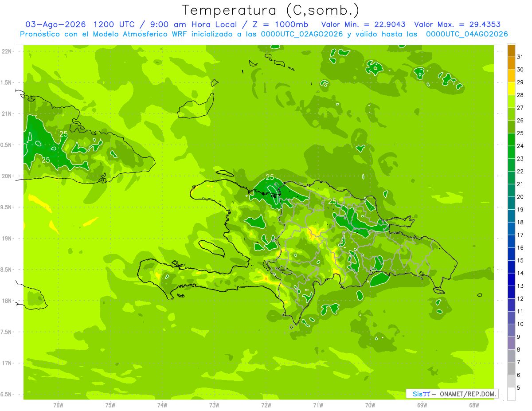Image resolution: width=532 pixels, height=411 pixels.
Task: Click the "6.5N" latitude axis label
Action: point(7,394)
